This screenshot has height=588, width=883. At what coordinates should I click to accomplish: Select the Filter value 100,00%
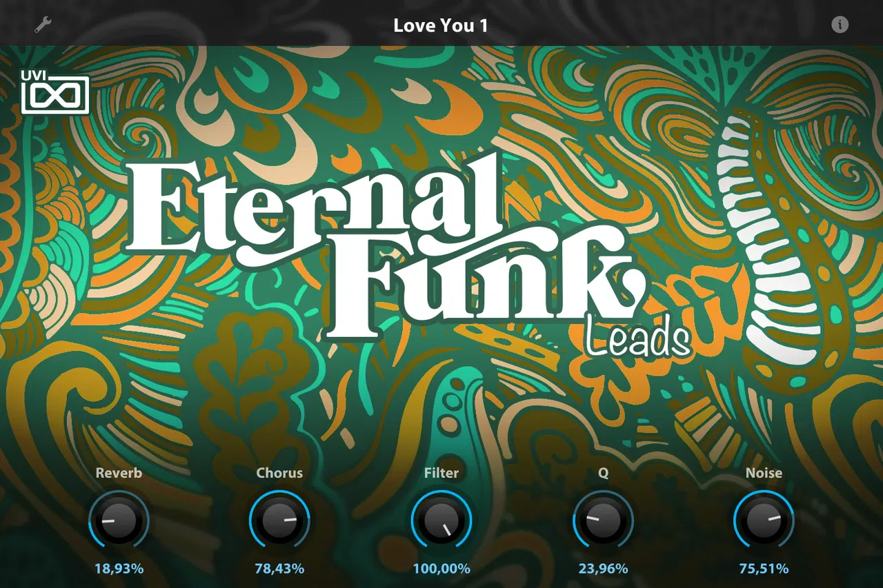[441, 569]
